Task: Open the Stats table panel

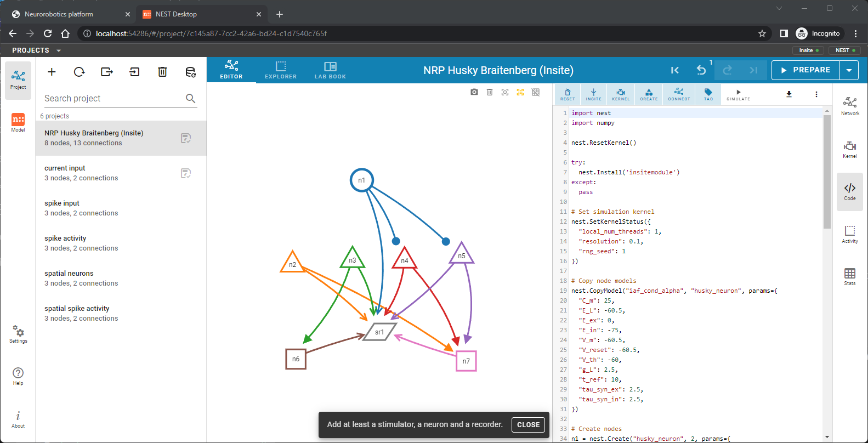Action: [850, 276]
